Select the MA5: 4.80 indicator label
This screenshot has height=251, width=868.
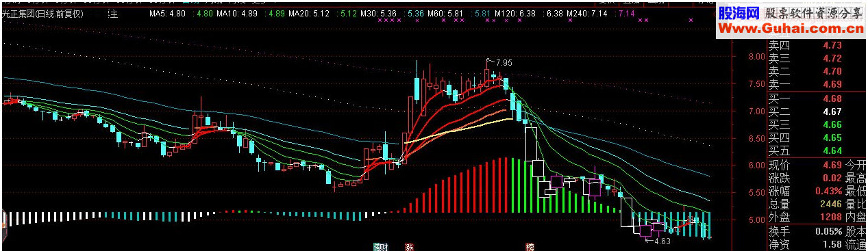click(x=166, y=14)
